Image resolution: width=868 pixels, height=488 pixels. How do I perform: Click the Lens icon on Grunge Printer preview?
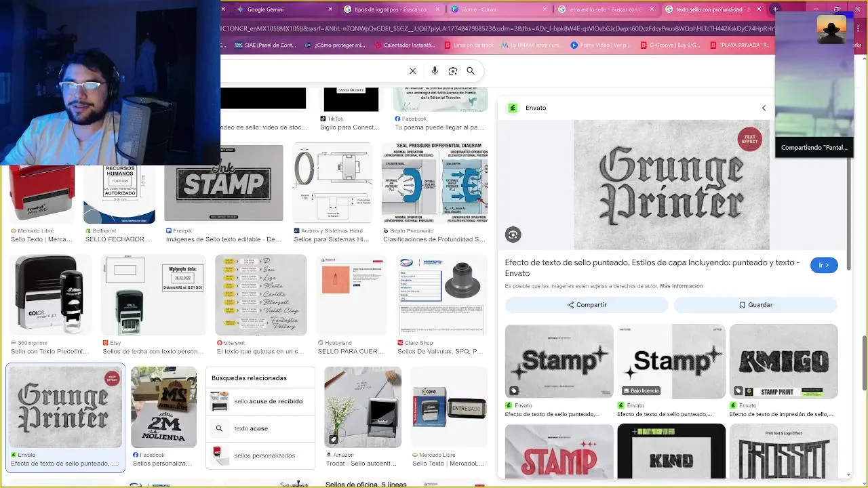click(x=513, y=235)
